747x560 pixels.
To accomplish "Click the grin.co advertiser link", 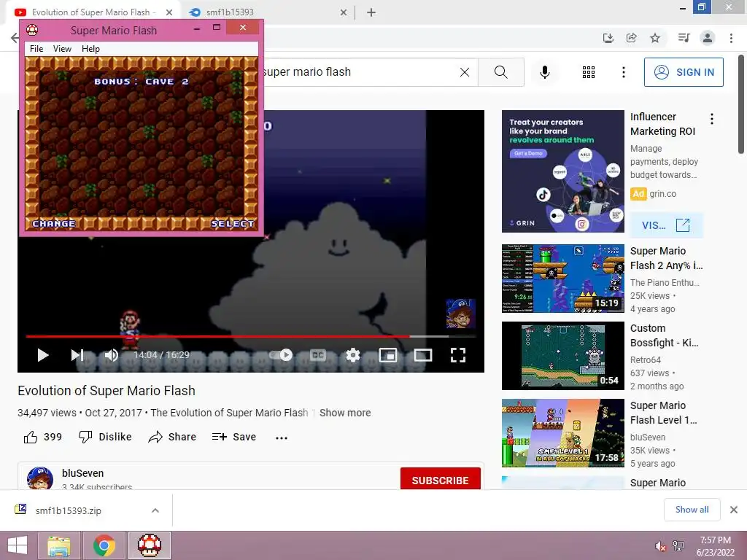I will click(662, 194).
